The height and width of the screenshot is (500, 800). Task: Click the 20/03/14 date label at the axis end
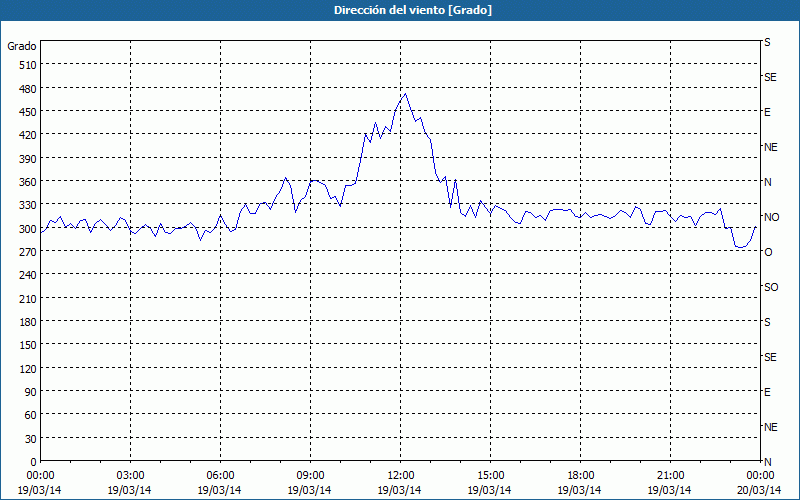coord(759,489)
